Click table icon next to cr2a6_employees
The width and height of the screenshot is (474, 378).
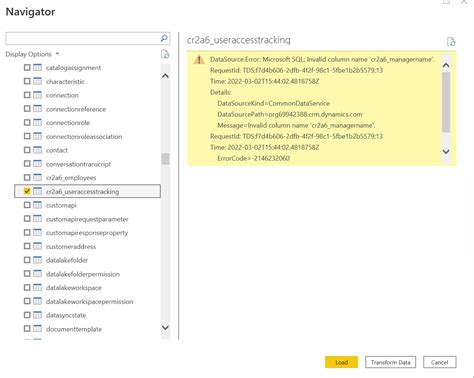click(x=38, y=178)
